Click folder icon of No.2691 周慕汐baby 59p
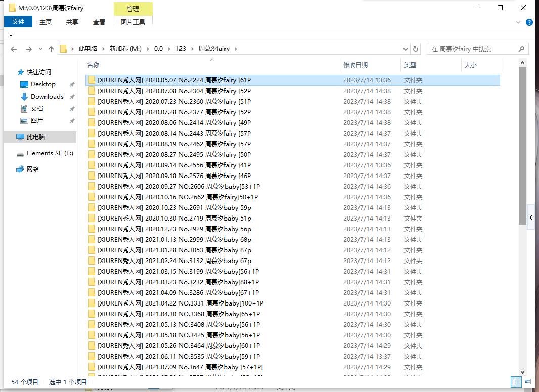539x392 pixels. (x=92, y=208)
